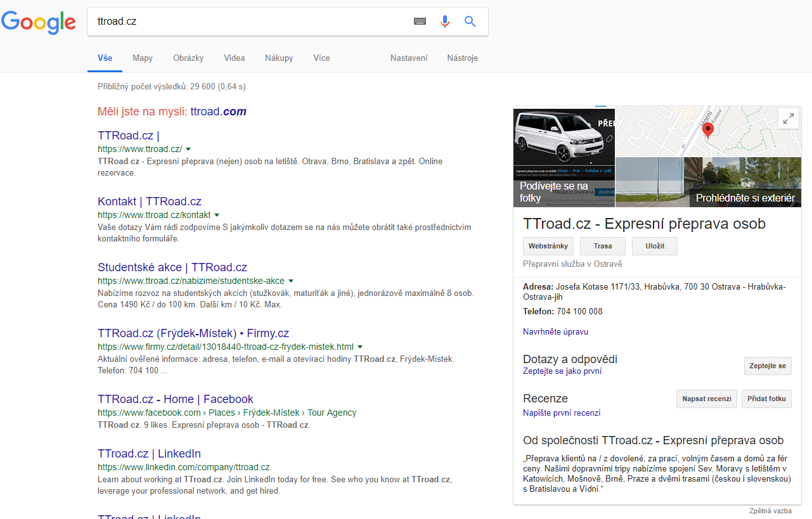812x519 pixels.
Task: Click the Webstránky button
Action: (x=549, y=246)
